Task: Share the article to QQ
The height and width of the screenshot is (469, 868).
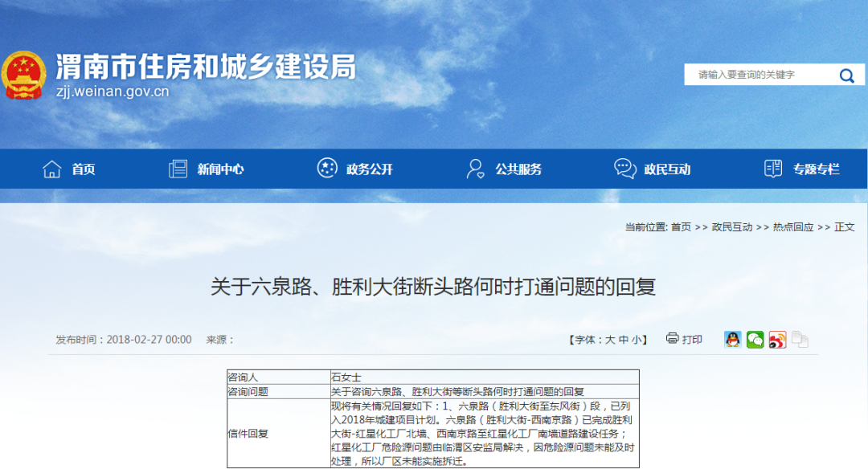Action: 732,340
